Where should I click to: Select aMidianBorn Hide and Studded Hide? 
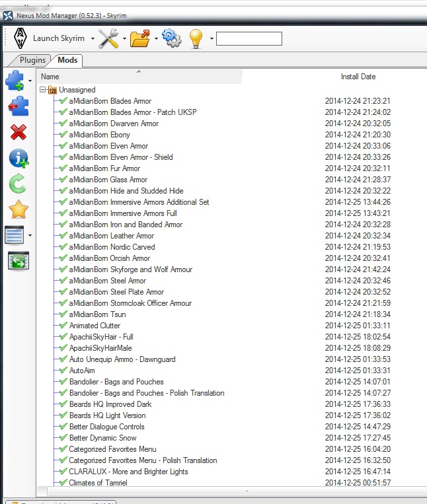126,191
